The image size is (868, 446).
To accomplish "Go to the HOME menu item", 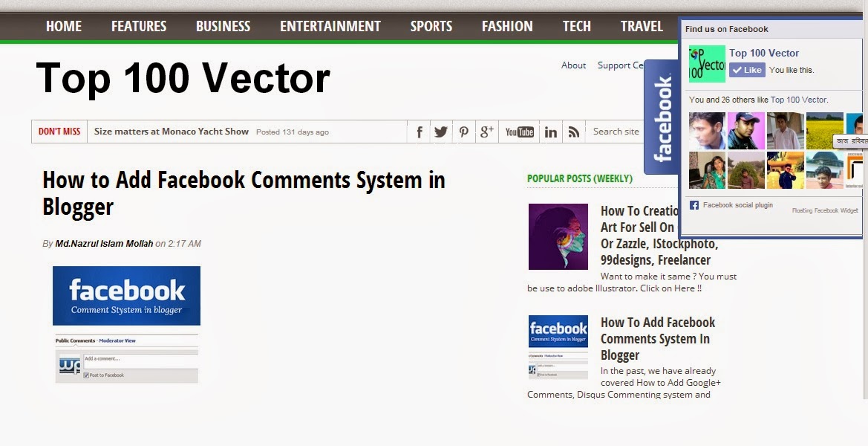I will [x=64, y=26].
